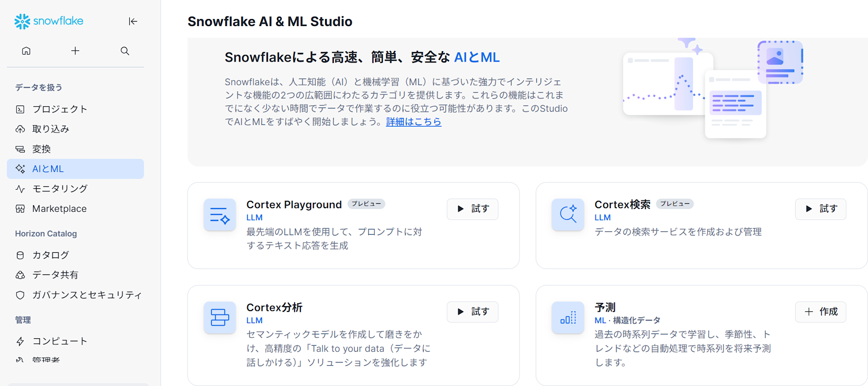Click the Snowflake AI & ML Studio heading

[270, 22]
